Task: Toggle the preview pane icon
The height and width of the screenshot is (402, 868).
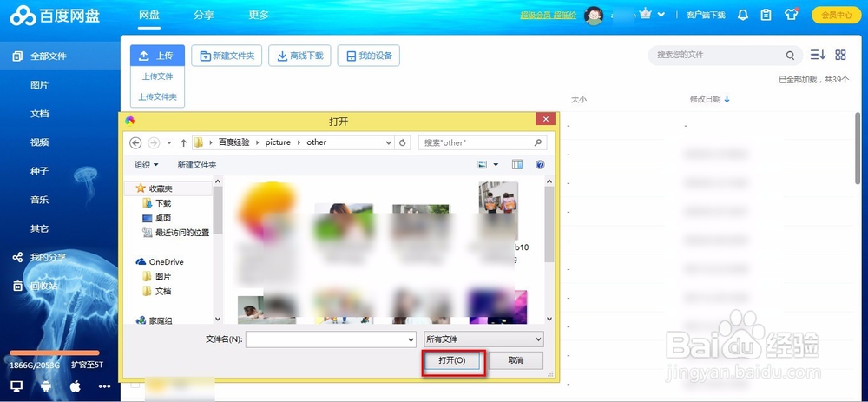Action: (517, 164)
